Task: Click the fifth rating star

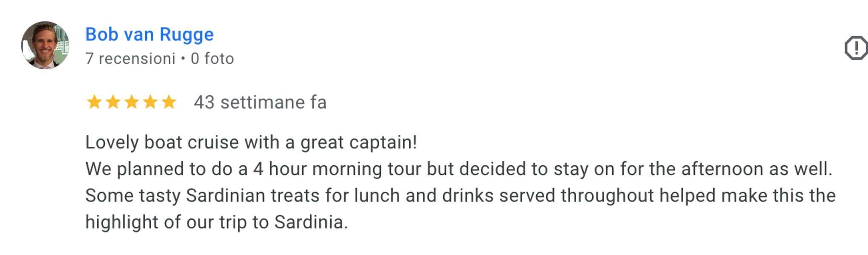Action: pyautogui.click(x=169, y=102)
